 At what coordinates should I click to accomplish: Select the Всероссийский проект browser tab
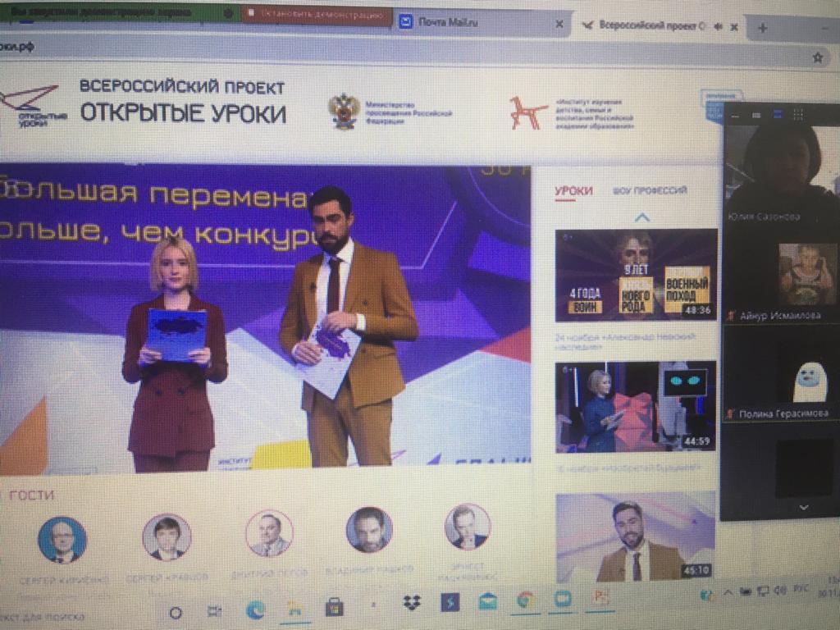click(x=659, y=25)
